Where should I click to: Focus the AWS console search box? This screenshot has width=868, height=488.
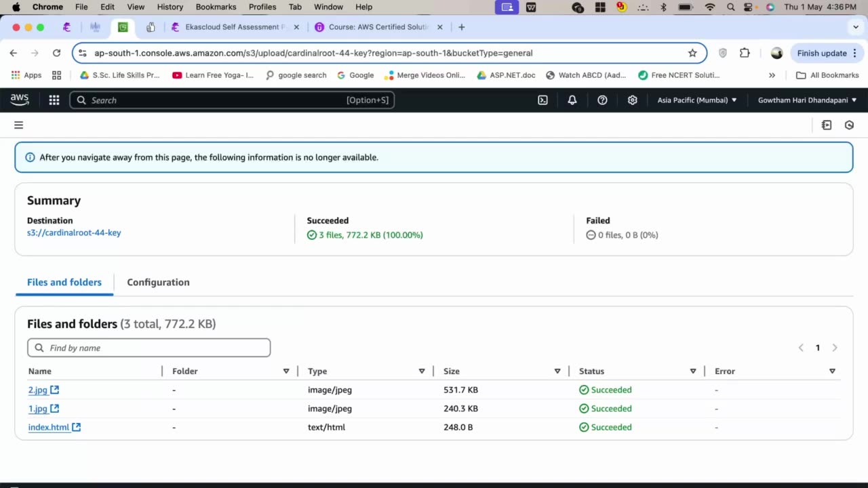click(232, 100)
